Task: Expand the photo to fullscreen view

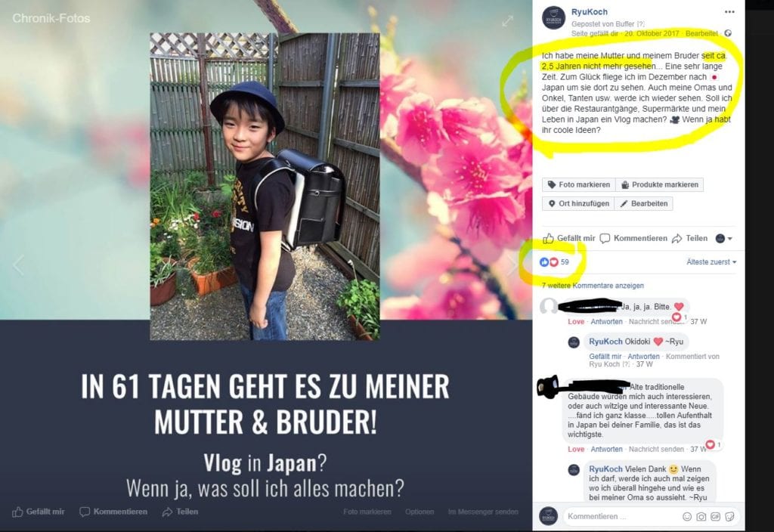Action: pos(507,21)
